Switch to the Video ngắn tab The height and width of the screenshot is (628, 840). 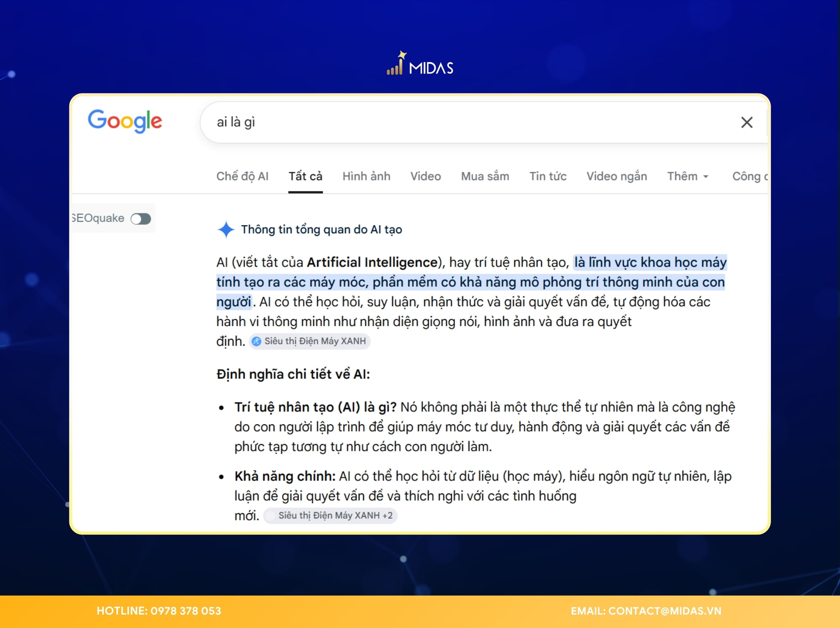[x=616, y=177]
